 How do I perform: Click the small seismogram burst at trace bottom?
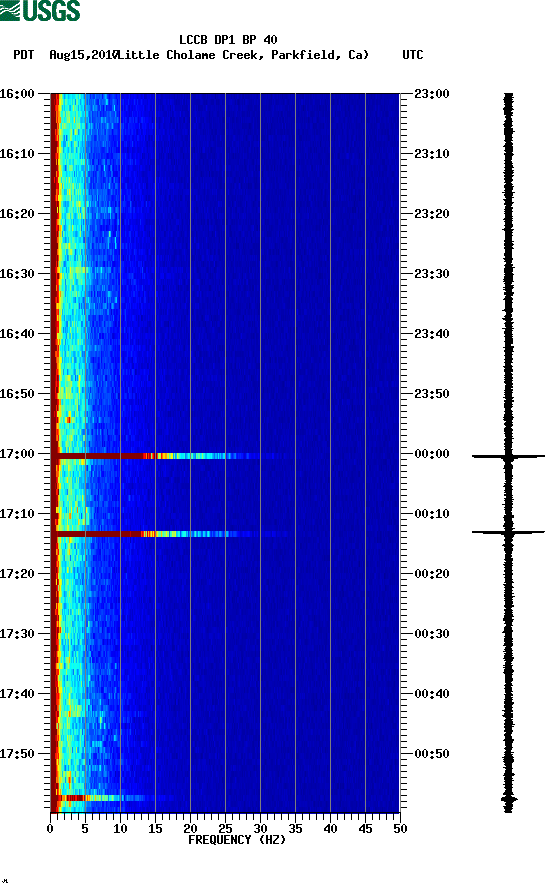click(509, 799)
